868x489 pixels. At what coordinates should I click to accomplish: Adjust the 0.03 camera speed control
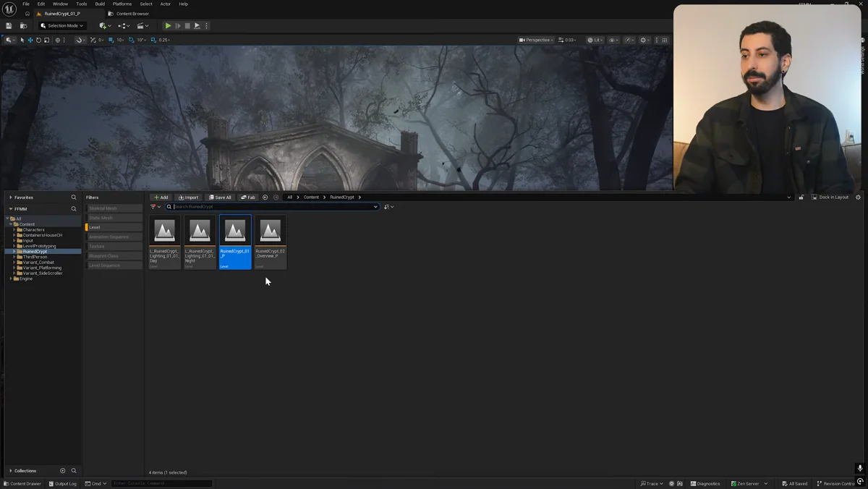(x=567, y=40)
